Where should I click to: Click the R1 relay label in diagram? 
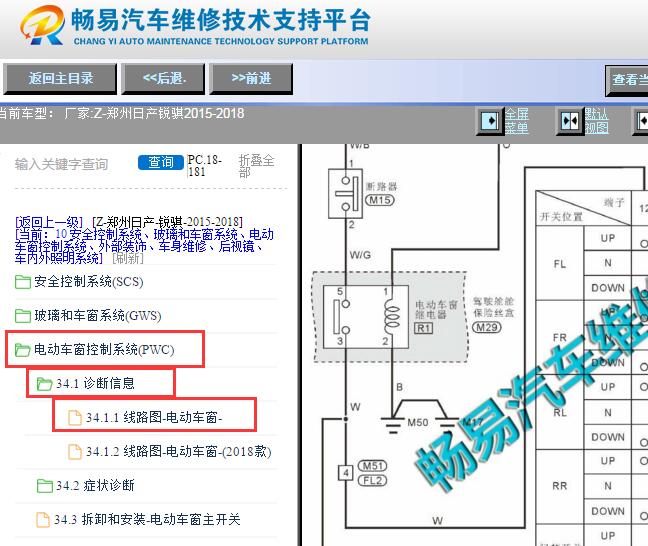pyautogui.click(x=424, y=329)
